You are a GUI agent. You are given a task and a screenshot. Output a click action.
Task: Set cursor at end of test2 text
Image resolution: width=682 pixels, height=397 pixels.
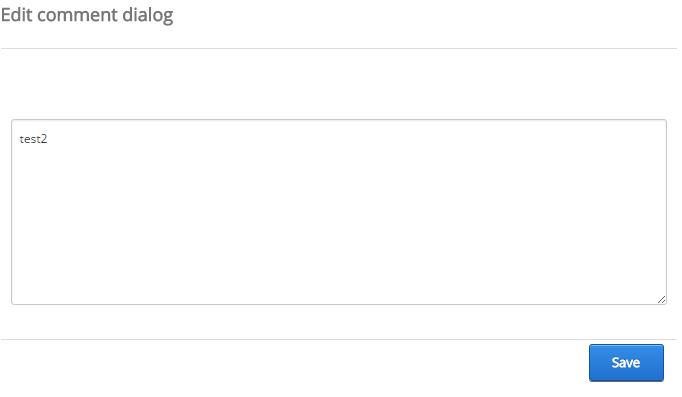[x=47, y=139]
